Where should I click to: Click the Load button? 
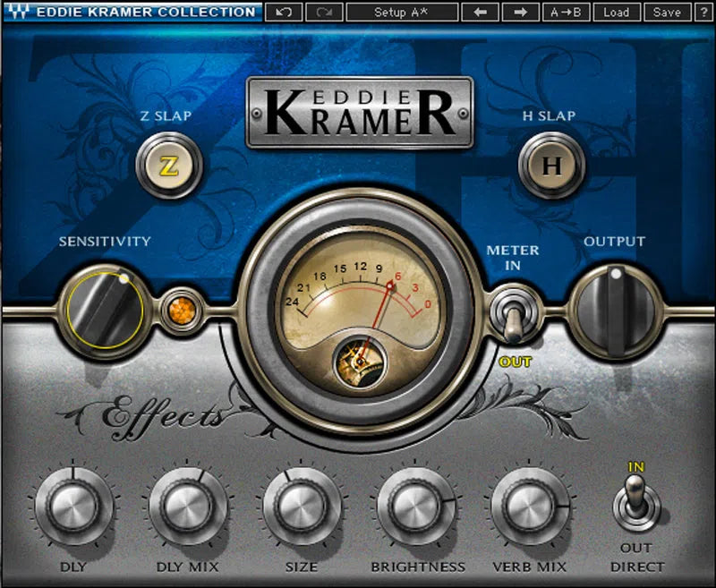pos(618,12)
